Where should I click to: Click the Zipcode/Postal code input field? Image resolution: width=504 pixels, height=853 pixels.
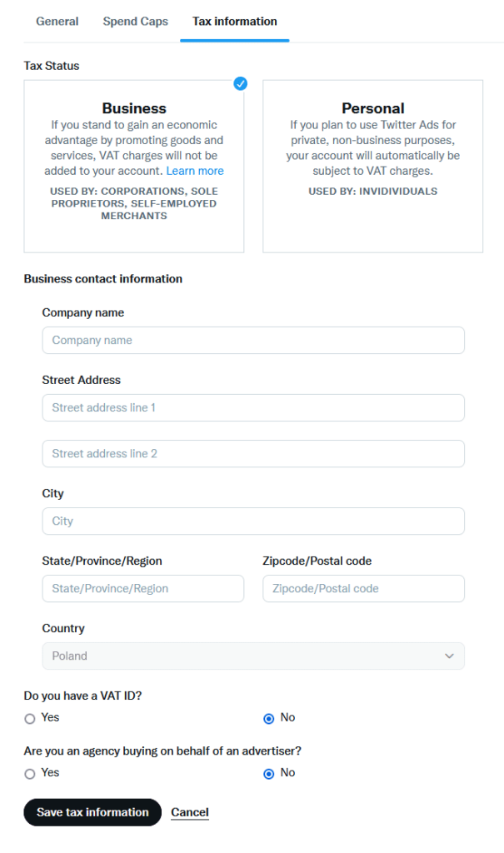[363, 589]
